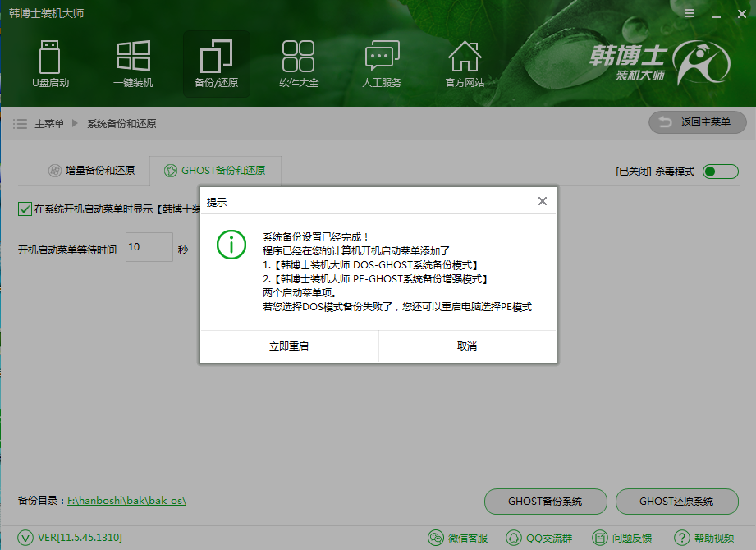The width and height of the screenshot is (756, 550).
Task: Open the U盘启动 (USB boot) tool
Action: coord(50,64)
